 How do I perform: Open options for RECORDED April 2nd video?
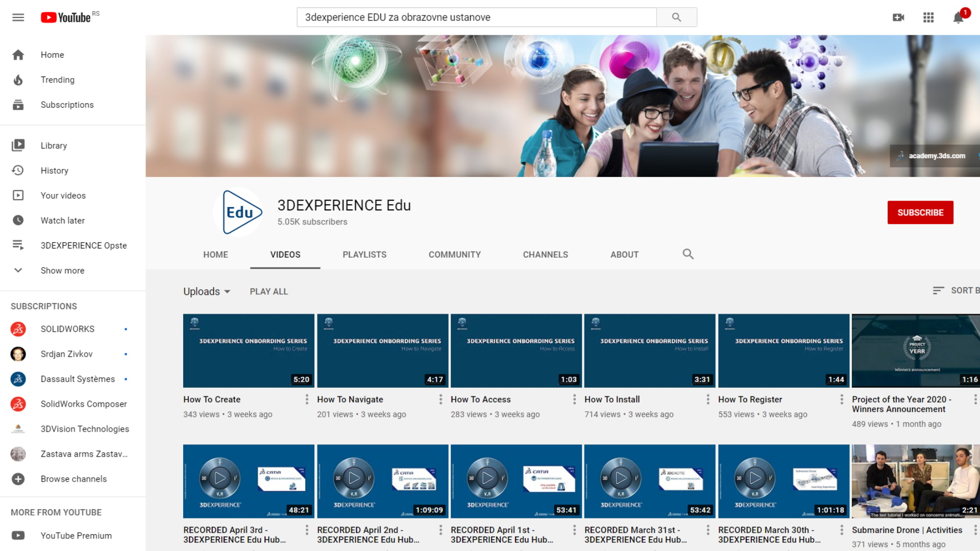pyautogui.click(x=440, y=530)
